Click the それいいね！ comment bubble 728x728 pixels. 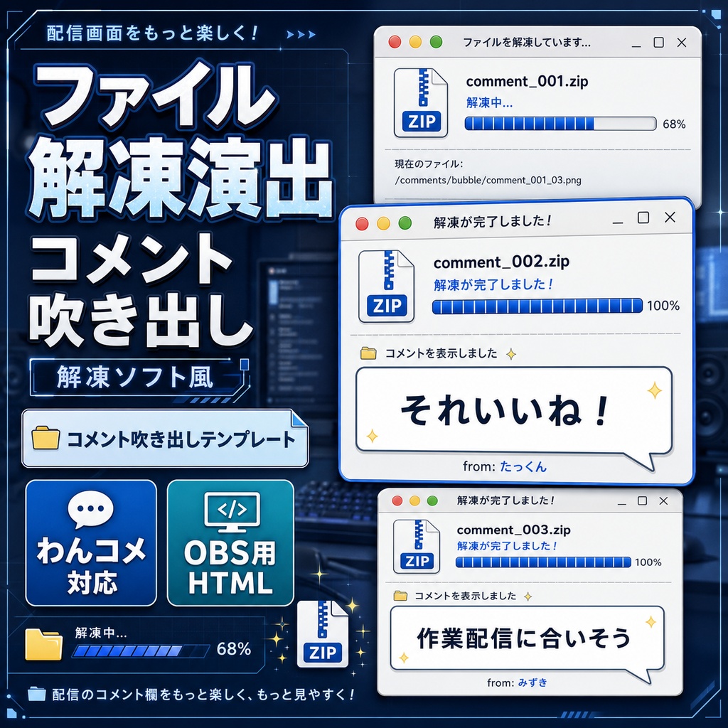point(514,411)
